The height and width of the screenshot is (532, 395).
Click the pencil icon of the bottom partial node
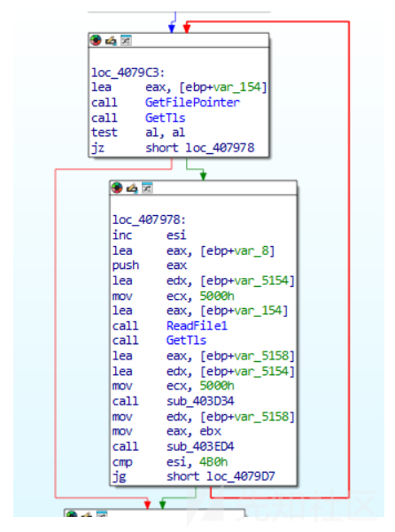click(x=87, y=514)
